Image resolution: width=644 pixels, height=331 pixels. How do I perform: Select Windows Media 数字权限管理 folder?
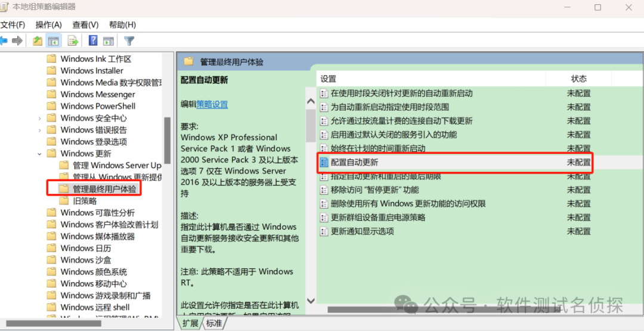point(104,82)
